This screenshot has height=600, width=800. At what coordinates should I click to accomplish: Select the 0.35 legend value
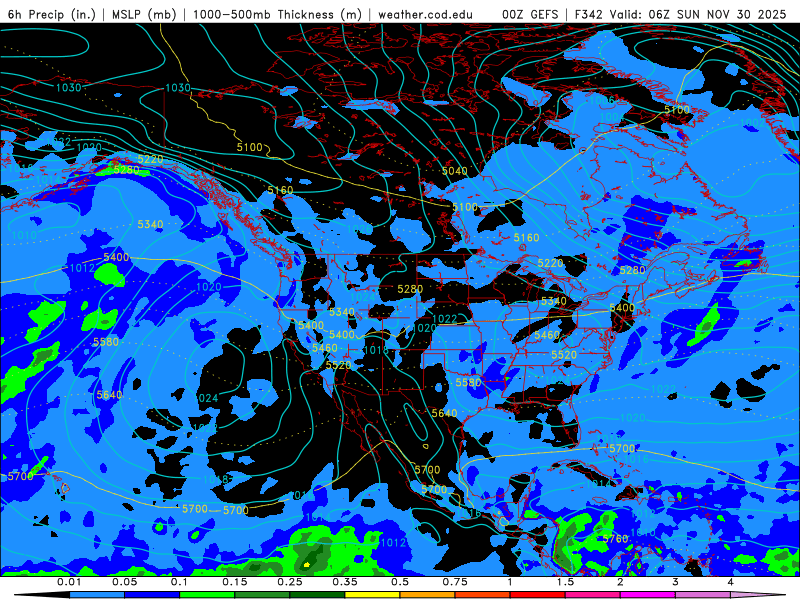[x=345, y=582]
